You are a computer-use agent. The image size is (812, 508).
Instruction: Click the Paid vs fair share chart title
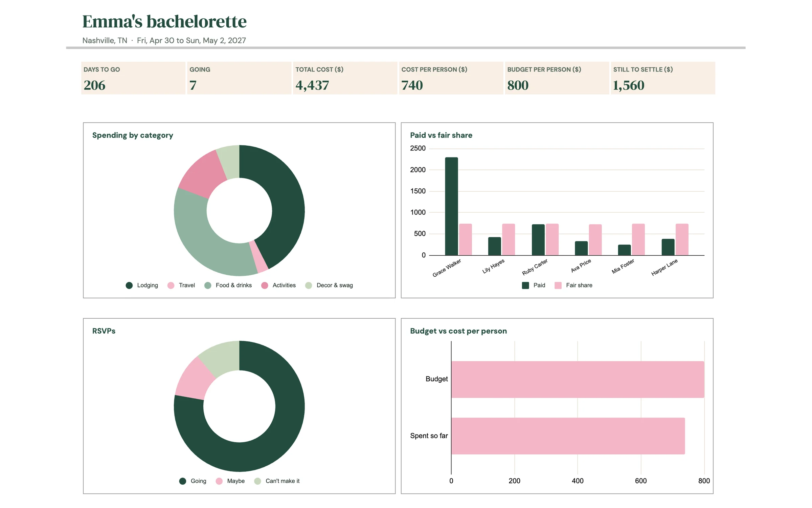click(x=441, y=135)
